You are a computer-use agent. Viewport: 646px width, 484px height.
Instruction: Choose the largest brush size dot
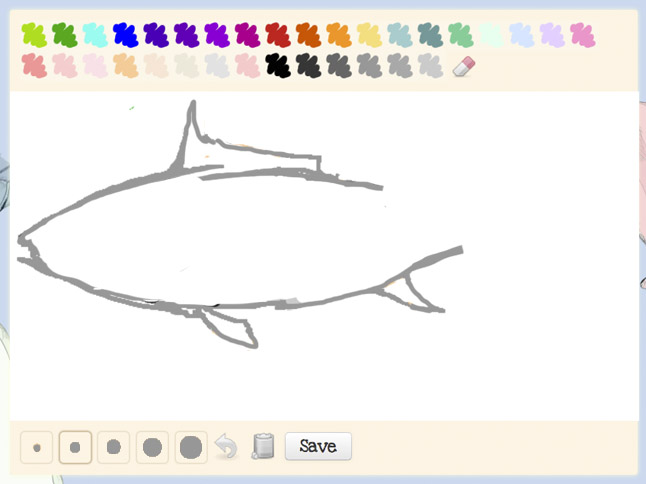pos(191,447)
